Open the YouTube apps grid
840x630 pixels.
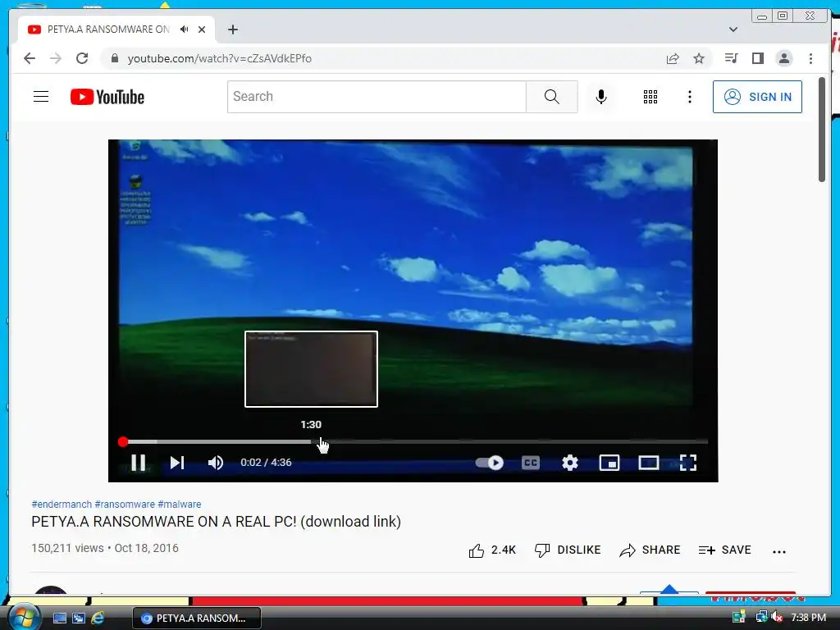point(651,97)
